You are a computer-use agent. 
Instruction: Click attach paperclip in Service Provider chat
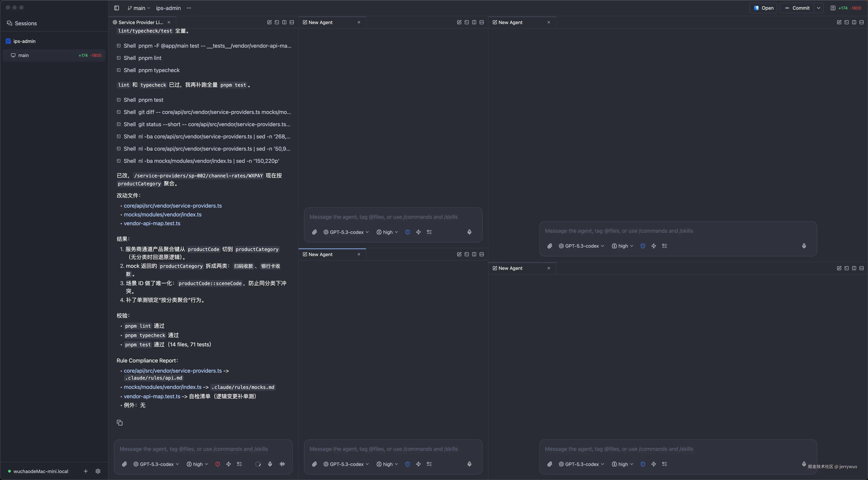[x=124, y=464]
